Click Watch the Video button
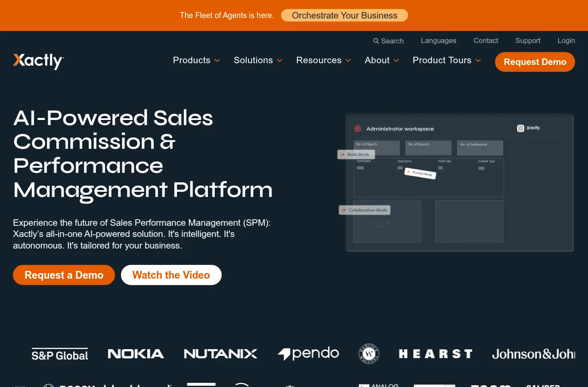The width and height of the screenshot is (588, 387). (171, 275)
